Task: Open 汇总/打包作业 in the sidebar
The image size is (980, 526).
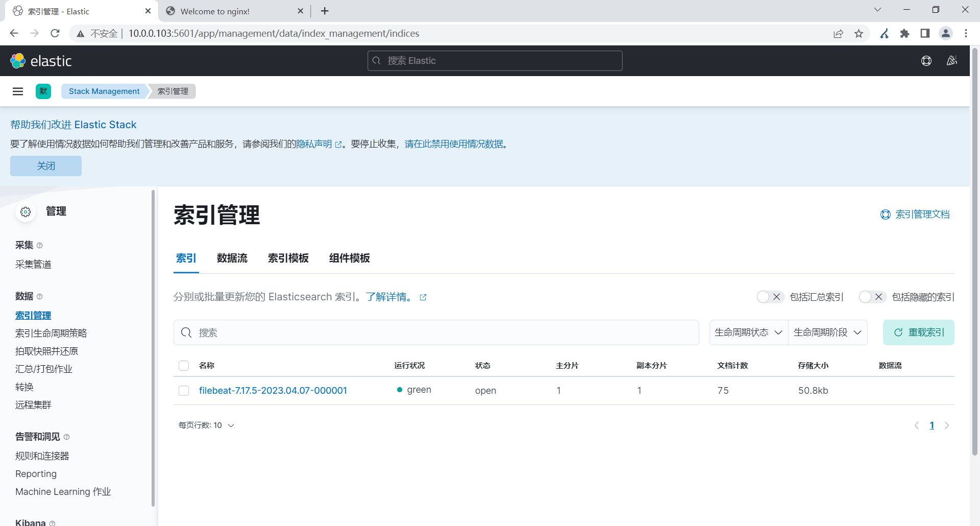Action: coord(44,369)
